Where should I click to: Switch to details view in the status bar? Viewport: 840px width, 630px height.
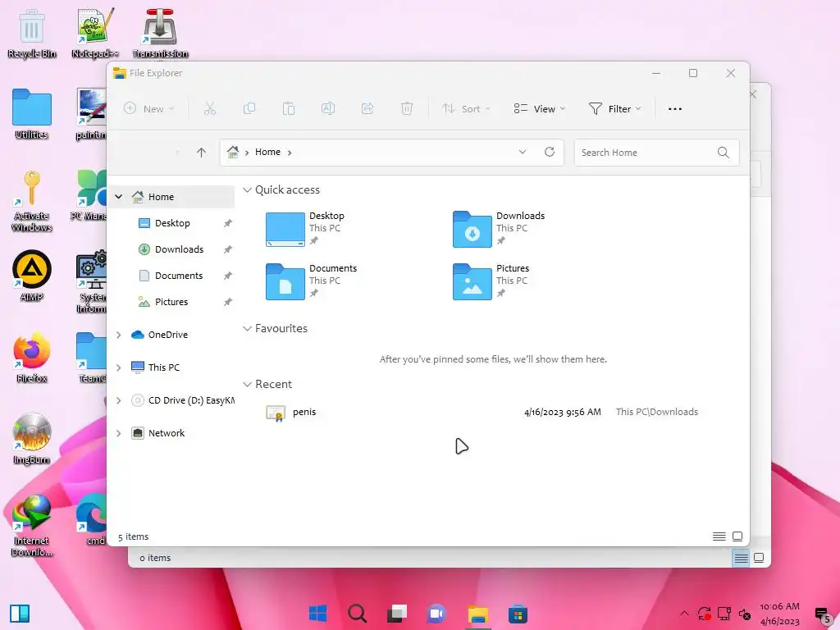tap(719, 536)
